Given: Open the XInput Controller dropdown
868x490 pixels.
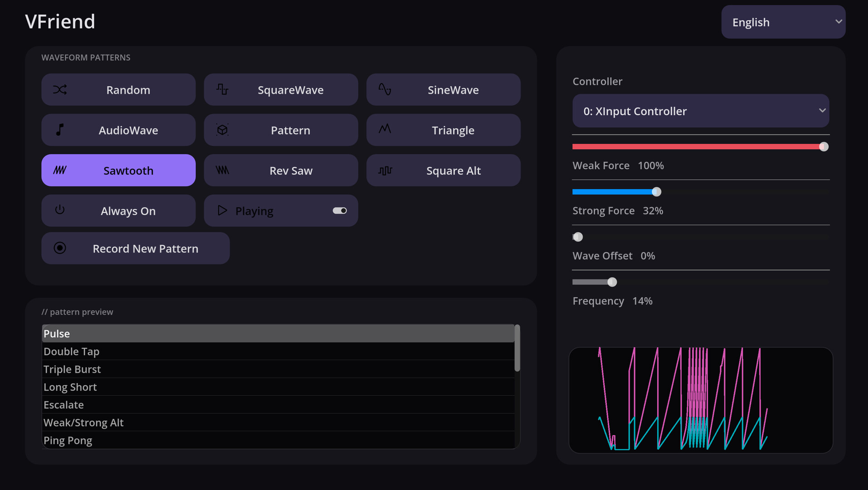Looking at the screenshot, I should [701, 111].
